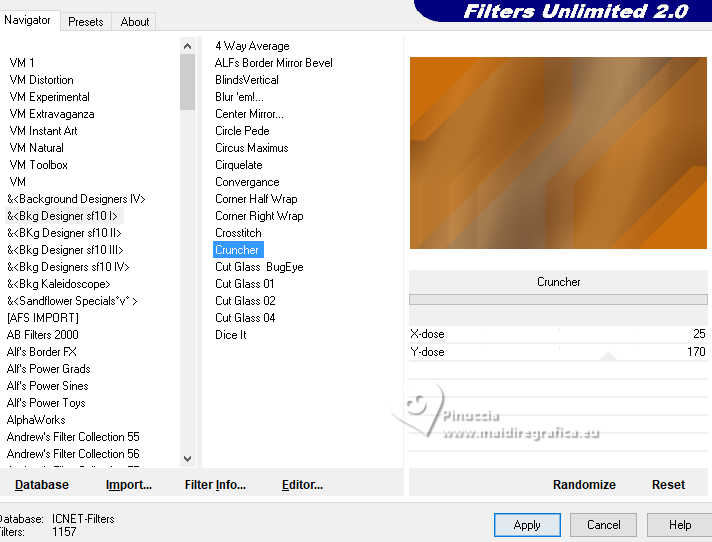712x542 pixels.
Task: Click the category list scroll up arrow
Action: click(187, 46)
